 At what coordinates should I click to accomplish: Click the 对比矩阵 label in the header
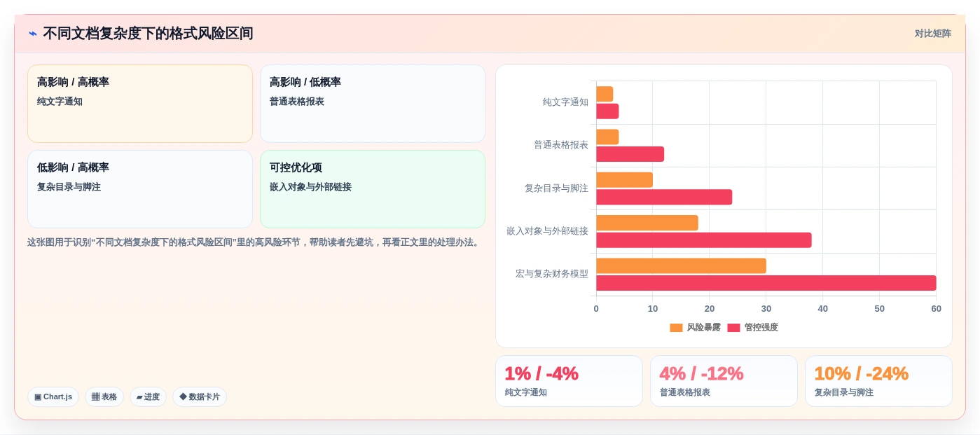(x=932, y=34)
